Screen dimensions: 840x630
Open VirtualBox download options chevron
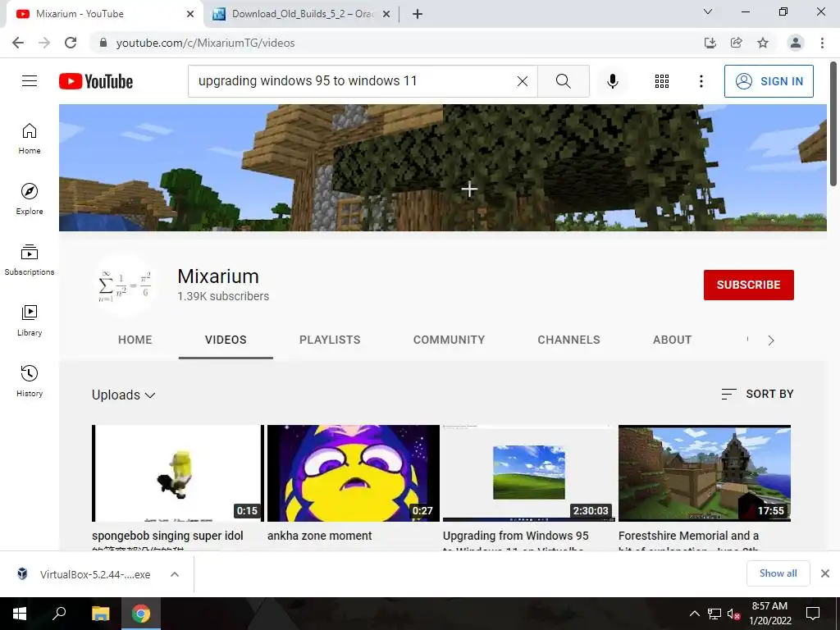174,574
